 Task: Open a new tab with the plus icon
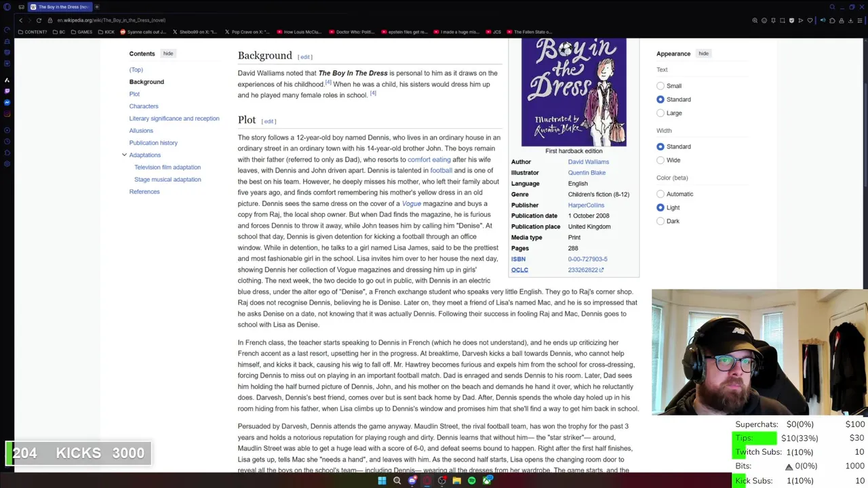point(97,7)
